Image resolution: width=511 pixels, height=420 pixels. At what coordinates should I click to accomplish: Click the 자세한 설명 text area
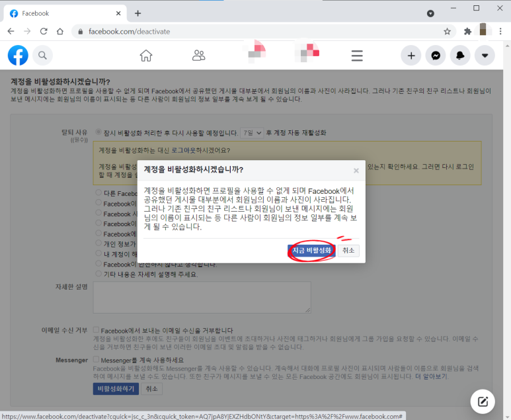[x=202, y=298]
